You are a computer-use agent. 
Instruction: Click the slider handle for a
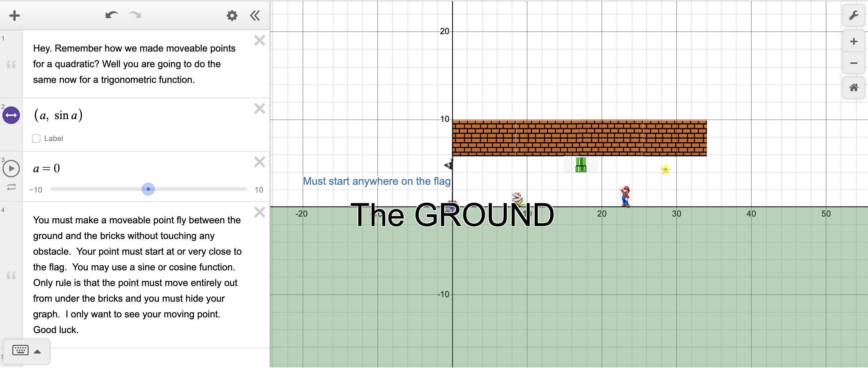pyautogui.click(x=148, y=189)
